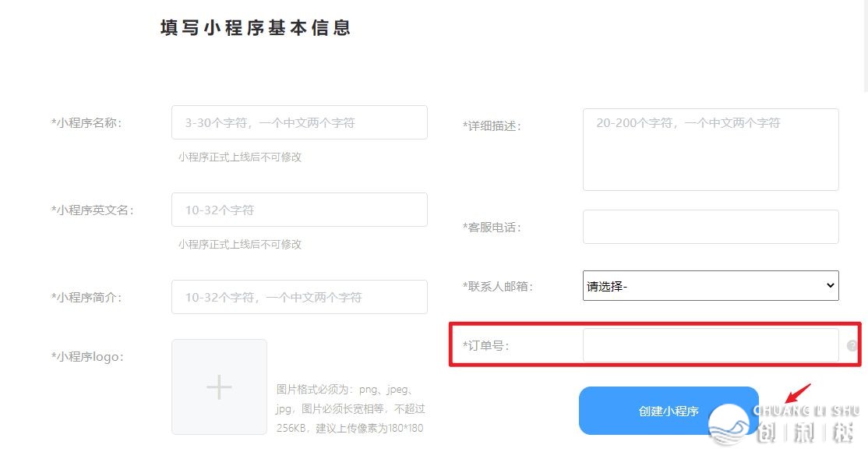
Task: Select the 小程序简介 input field
Action: pos(299,297)
